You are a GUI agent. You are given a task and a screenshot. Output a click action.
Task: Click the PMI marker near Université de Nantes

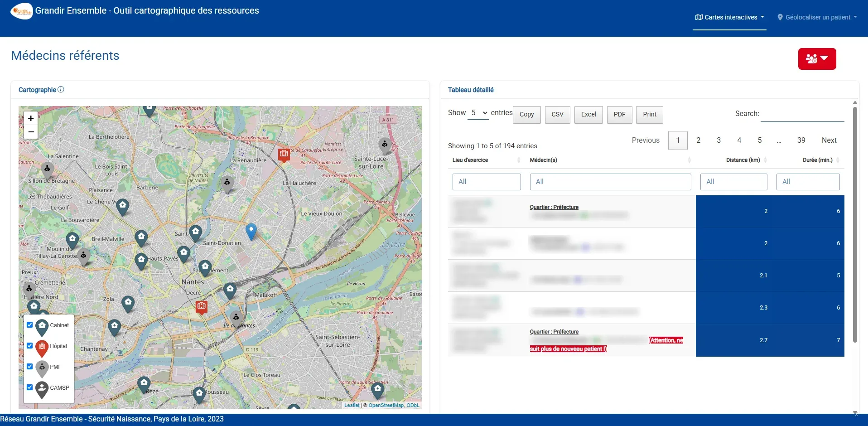tap(227, 184)
